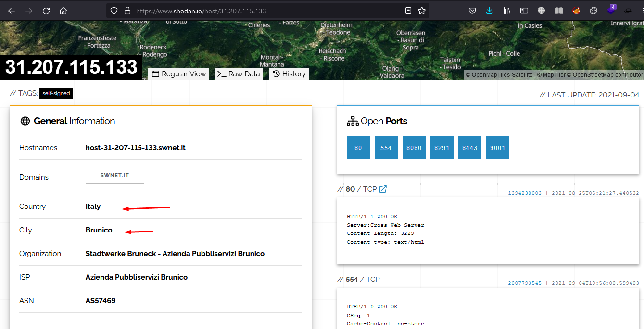Viewport: 644px width, 329px height.
Task: Select open port 554 box
Action: point(386,148)
